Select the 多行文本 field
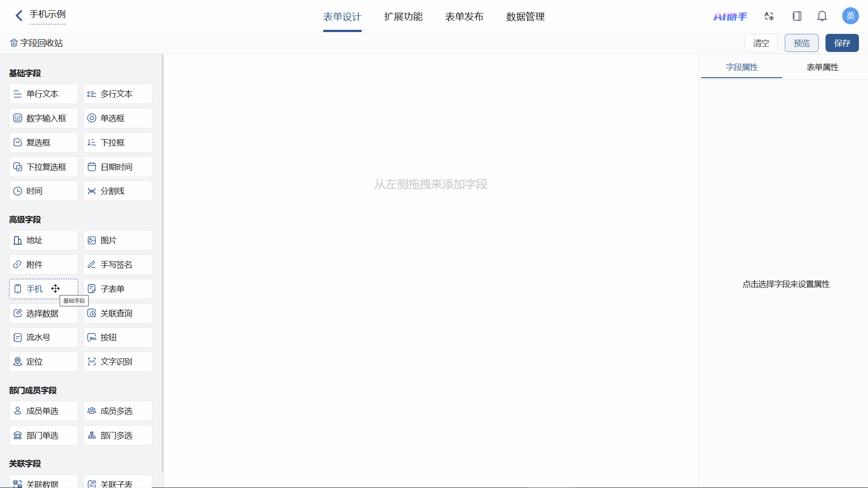 pos(118,94)
